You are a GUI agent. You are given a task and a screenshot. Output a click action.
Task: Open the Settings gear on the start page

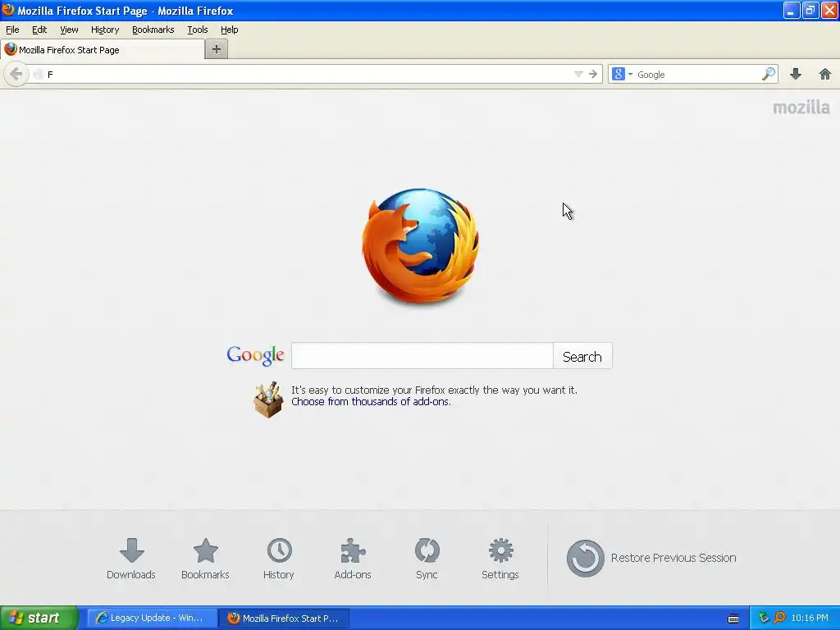(x=500, y=559)
